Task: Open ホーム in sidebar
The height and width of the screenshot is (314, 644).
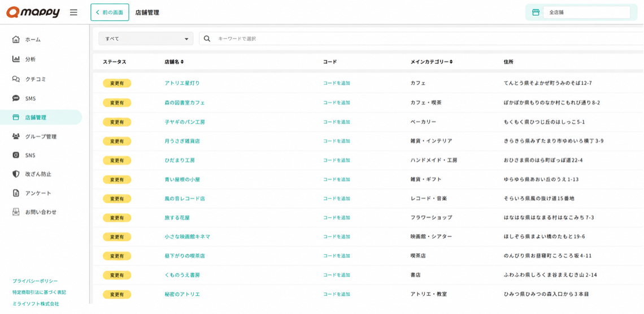Action: click(x=33, y=40)
